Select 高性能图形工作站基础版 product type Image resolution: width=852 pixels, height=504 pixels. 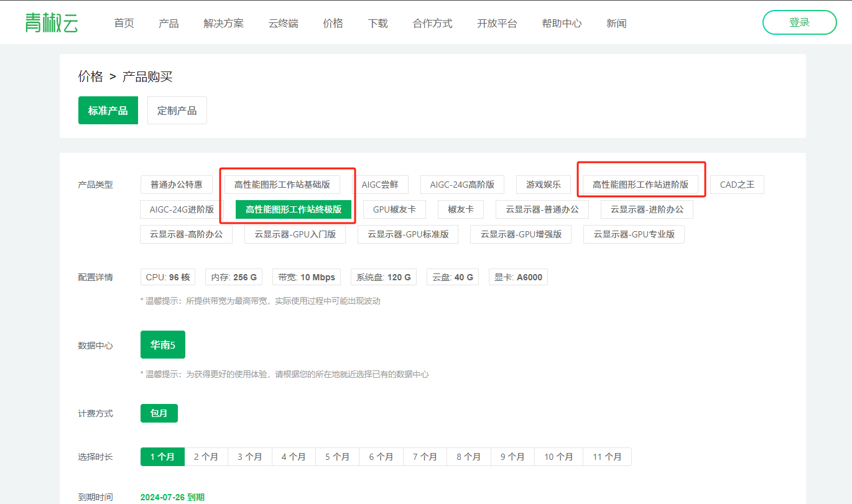point(282,185)
